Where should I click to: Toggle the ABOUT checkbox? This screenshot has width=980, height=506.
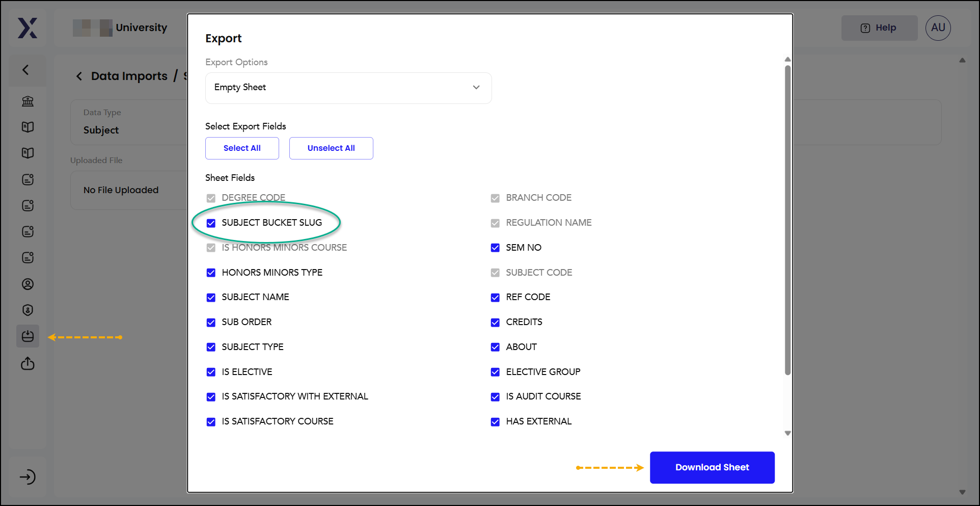pos(495,347)
